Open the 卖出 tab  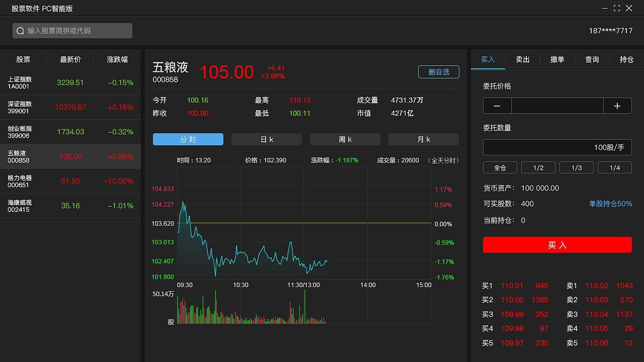(522, 59)
